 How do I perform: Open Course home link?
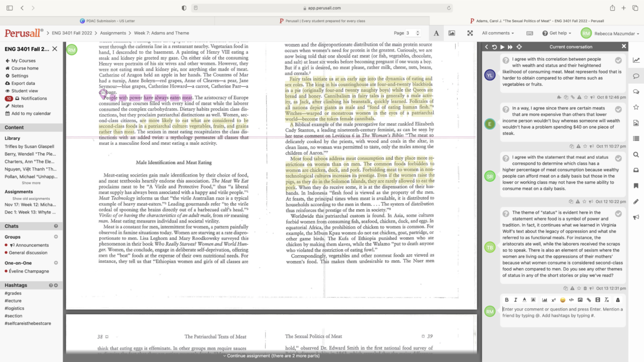point(22,68)
